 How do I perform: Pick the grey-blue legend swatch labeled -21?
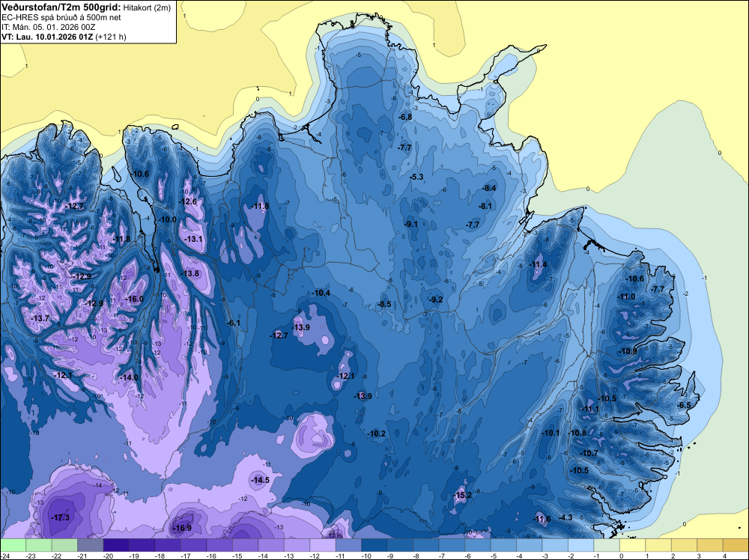[x=91, y=545]
